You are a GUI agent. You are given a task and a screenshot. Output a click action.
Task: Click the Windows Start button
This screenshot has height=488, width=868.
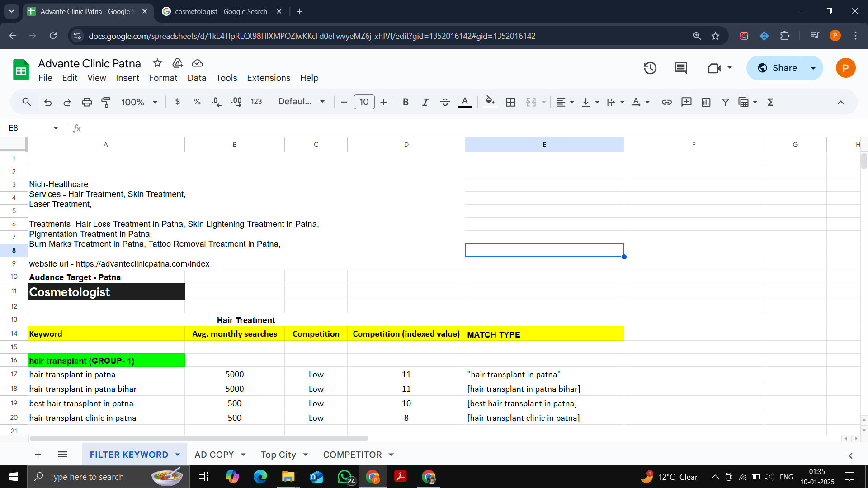click(13, 477)
